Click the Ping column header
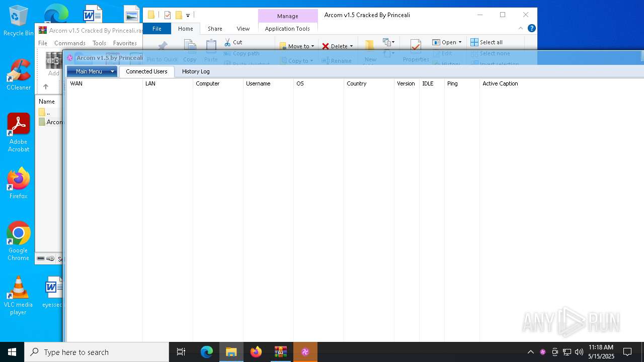This screenshot has height=362, width=644. 462,83
